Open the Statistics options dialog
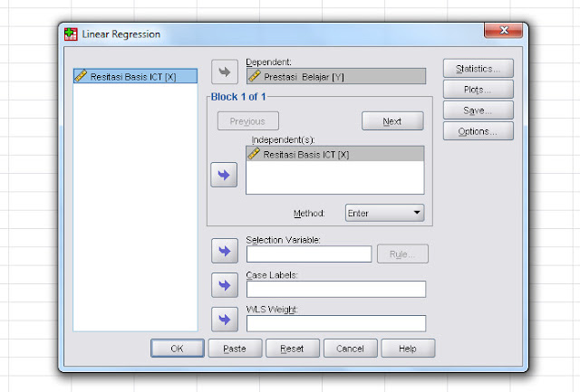This screenshot has width=580, height=392. coord(478,68)
